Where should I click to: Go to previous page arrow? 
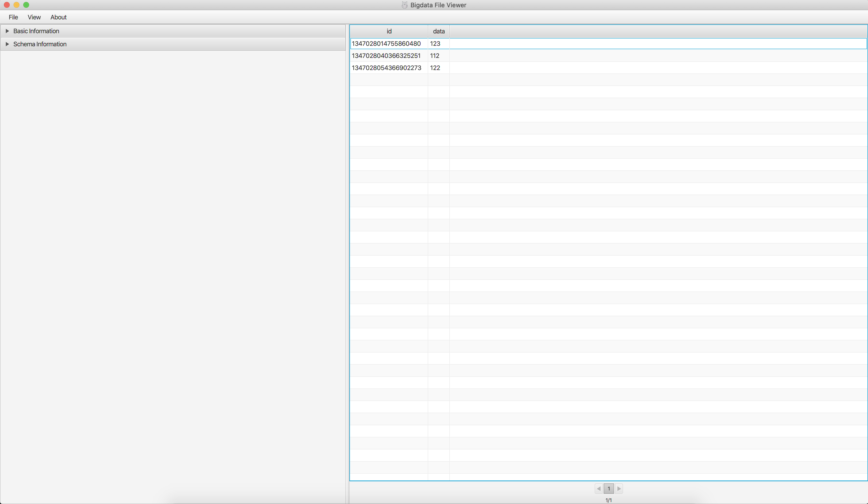pyautogui.click(x=599, y=488)
